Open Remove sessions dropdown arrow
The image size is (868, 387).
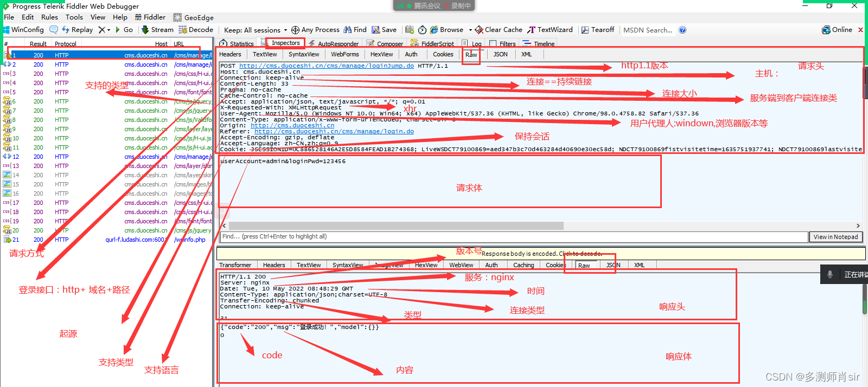click(x=108, y=30)
